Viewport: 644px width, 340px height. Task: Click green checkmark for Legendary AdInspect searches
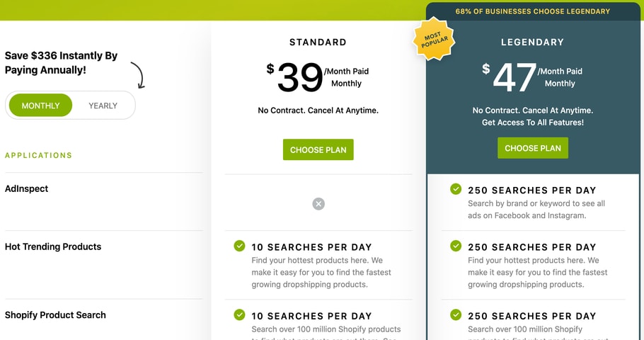point(456,189)
